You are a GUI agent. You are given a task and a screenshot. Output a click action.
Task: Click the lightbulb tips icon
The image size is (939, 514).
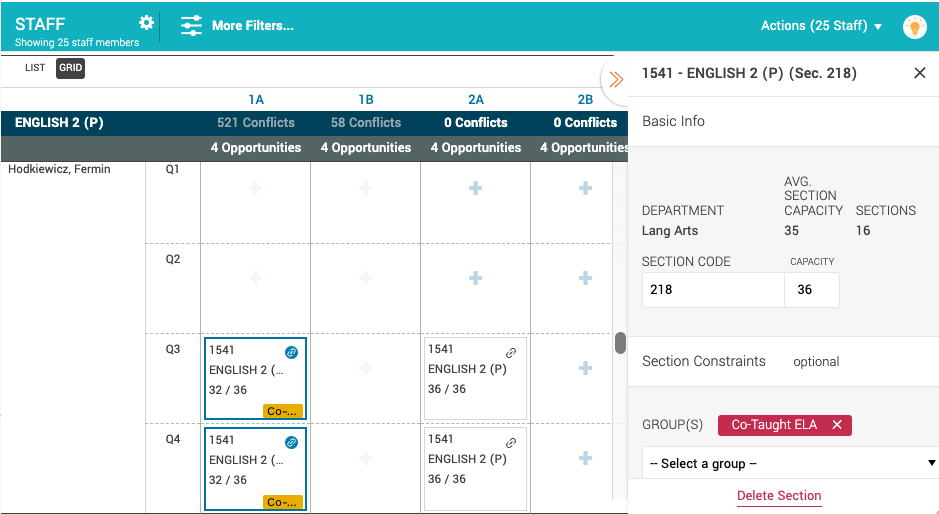click(914, 27)
